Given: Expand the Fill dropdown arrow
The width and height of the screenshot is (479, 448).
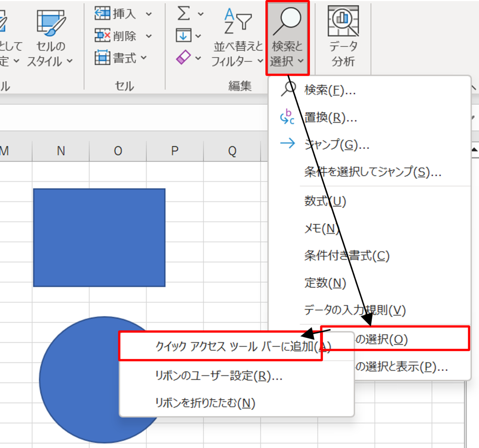Looking at the screenshot, I should tap(198, 36).
